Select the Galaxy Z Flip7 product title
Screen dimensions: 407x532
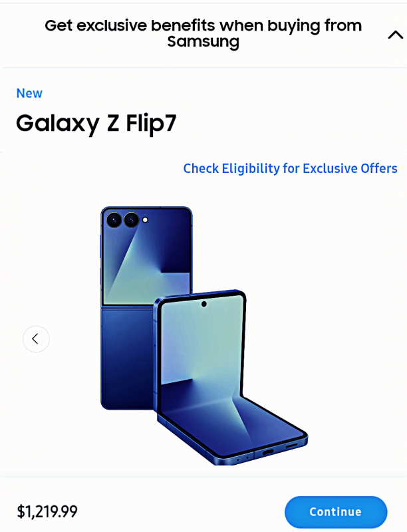(96, 124)
